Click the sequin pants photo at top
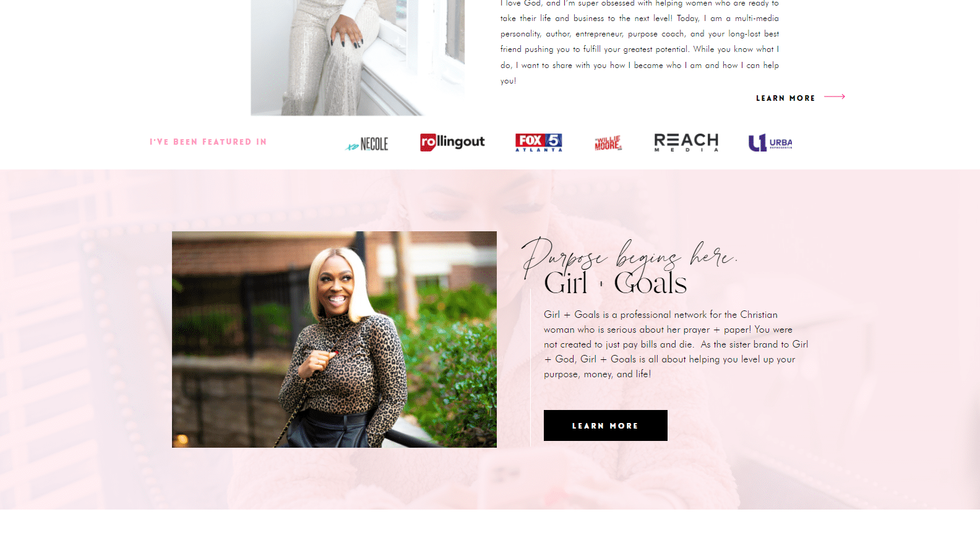980x551 pixels. click(x=358, y=58)
